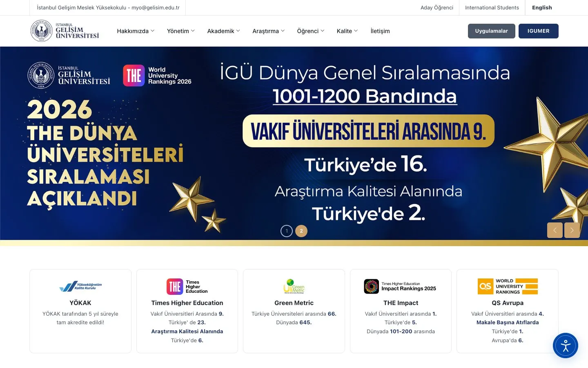Screen dimensions: 588x368
Task: Open the Times Higher Education card title
Action: (187, 303)
